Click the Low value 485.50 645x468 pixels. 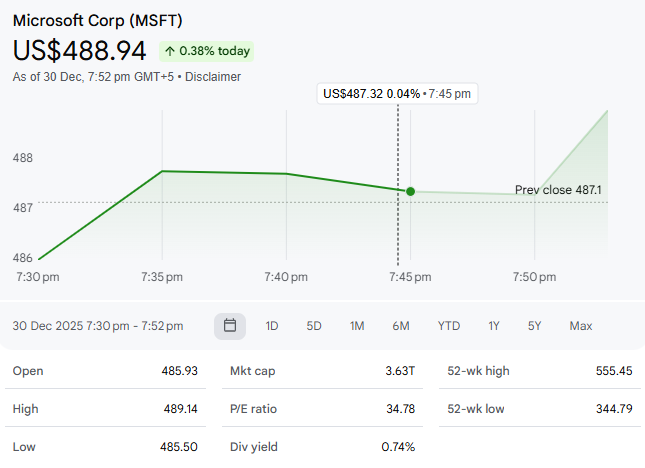click(x=179, y=447)
